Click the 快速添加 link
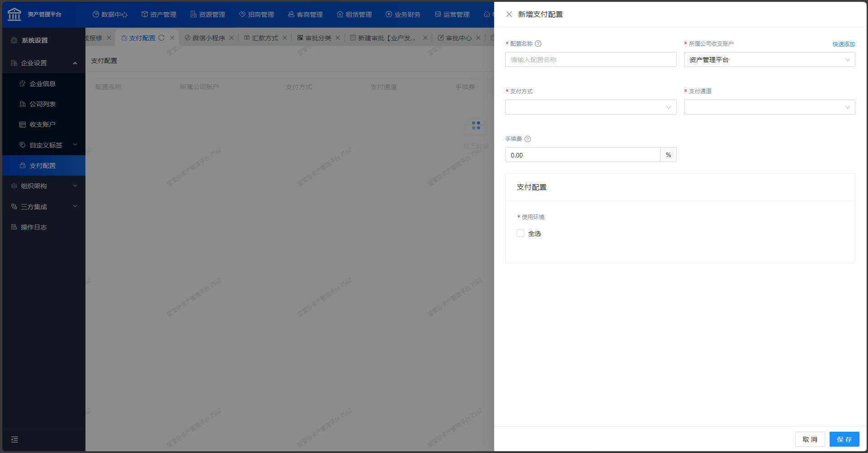Image resolution: width=868 pixels, height=453 pixels. pos(844,44)
